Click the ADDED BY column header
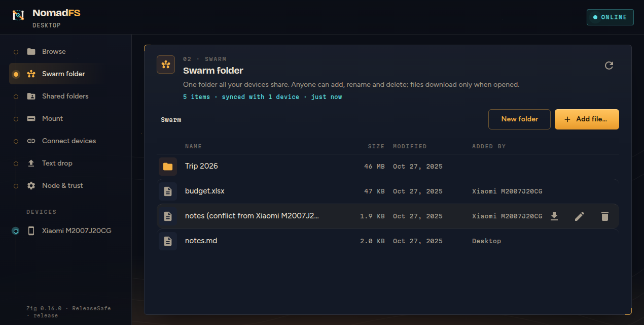This screenshot has height=325, width=644. [x=489, y=146]
